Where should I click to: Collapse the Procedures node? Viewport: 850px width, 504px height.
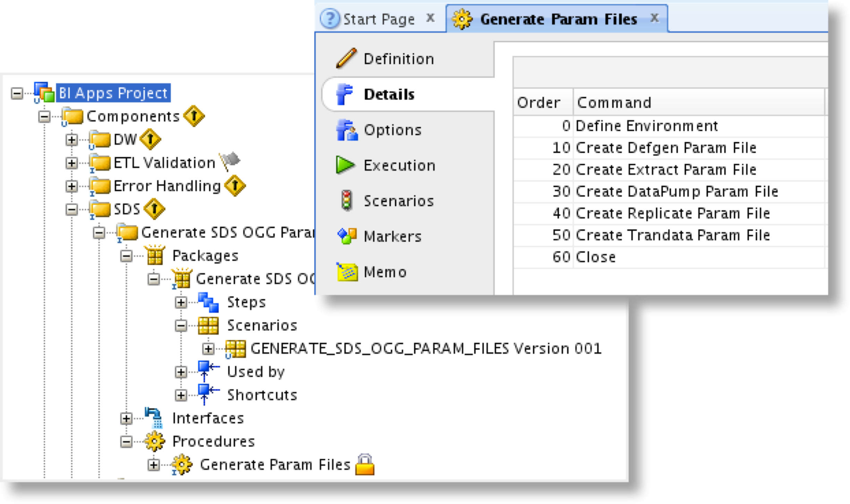click(x=126, y=442)
